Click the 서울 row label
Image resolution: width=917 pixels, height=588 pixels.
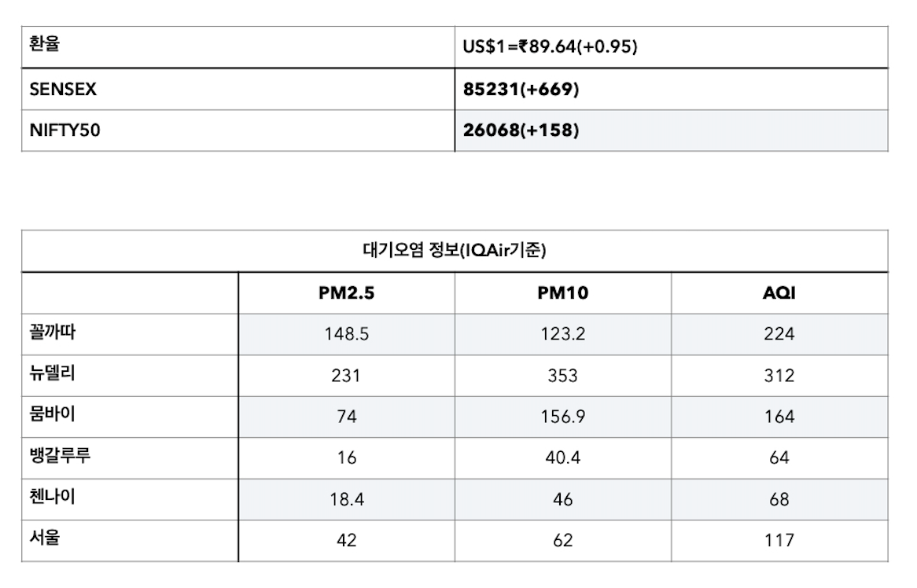[x=45, y=539]
